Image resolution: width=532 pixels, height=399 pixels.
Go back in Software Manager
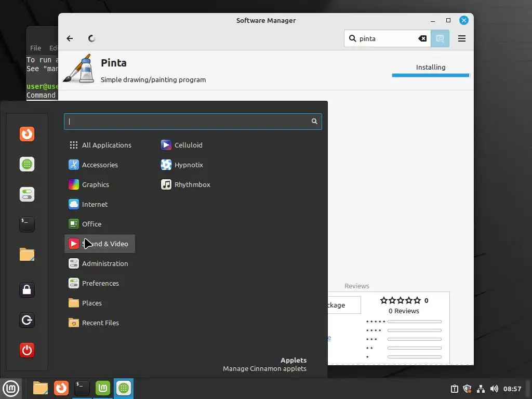[x=70, y=38]
